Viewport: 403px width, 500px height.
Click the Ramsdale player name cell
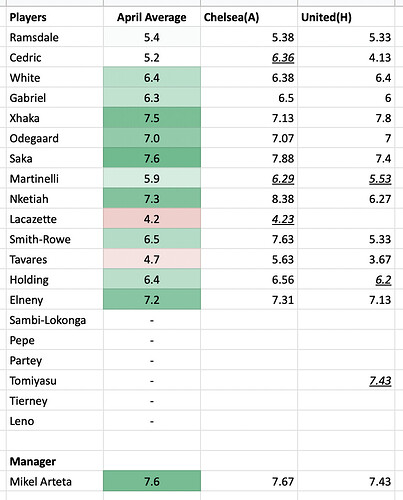(55, 37)
